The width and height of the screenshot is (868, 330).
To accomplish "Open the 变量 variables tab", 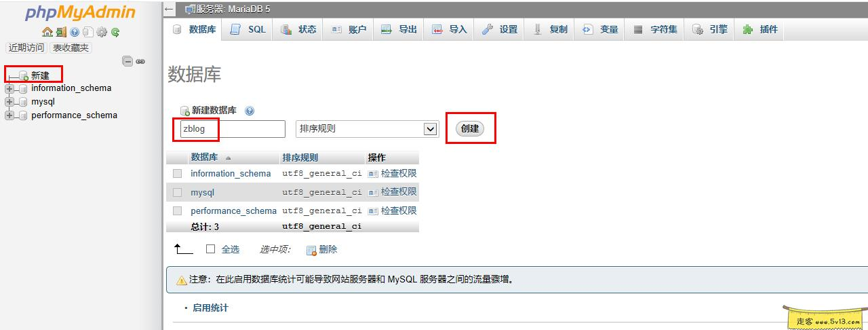I will [x=599, y=29].
